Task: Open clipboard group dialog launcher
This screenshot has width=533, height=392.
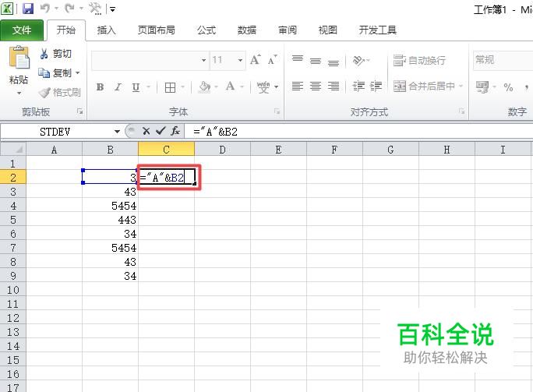Action: pyautogui.click(x=80, y=111)
